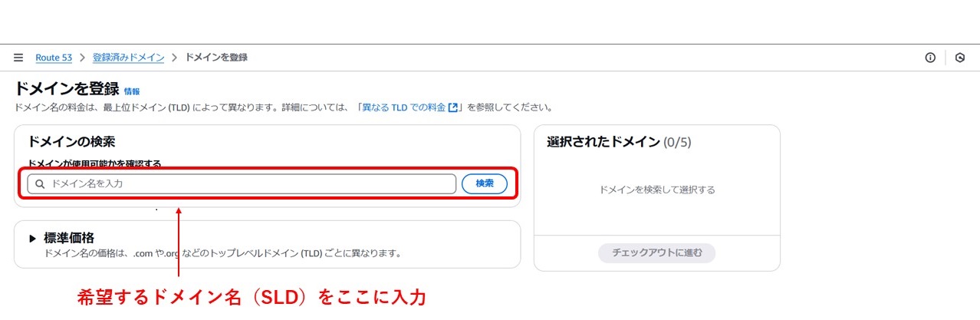Click the external-link icon beside the TLD pricing link
This screenshot has height=320, width=980.
[x=453, y=107]
